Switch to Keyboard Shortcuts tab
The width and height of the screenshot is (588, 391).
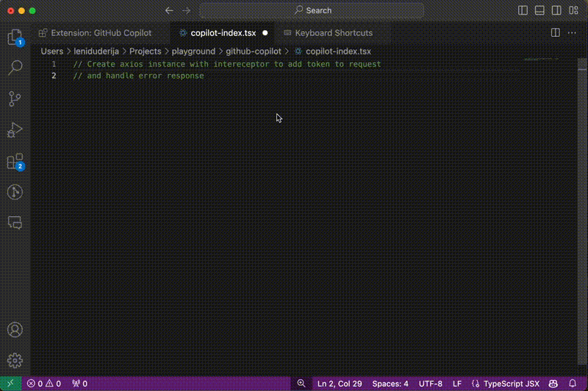click(333, 33)
